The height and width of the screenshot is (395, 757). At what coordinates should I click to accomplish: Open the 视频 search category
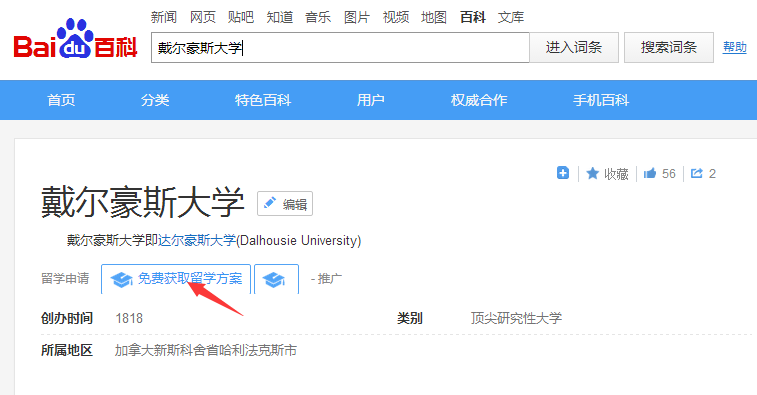(395, 17)
